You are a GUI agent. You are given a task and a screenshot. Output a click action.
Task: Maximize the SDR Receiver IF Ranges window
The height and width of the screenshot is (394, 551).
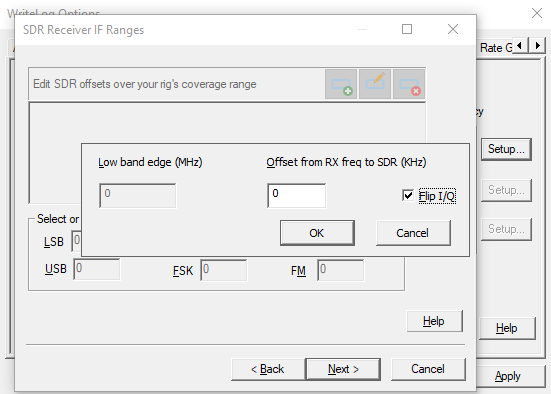407,29
